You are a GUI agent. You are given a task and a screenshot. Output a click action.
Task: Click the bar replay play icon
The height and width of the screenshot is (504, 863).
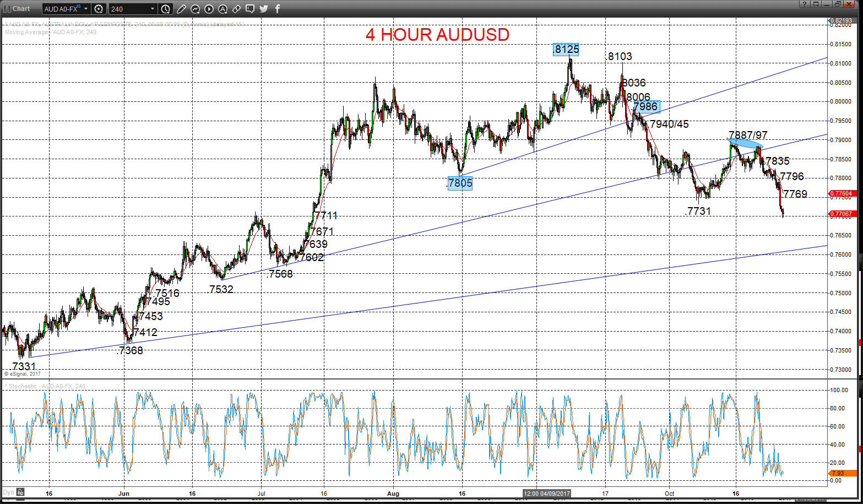pyautogui.click(x=209, y=9)
